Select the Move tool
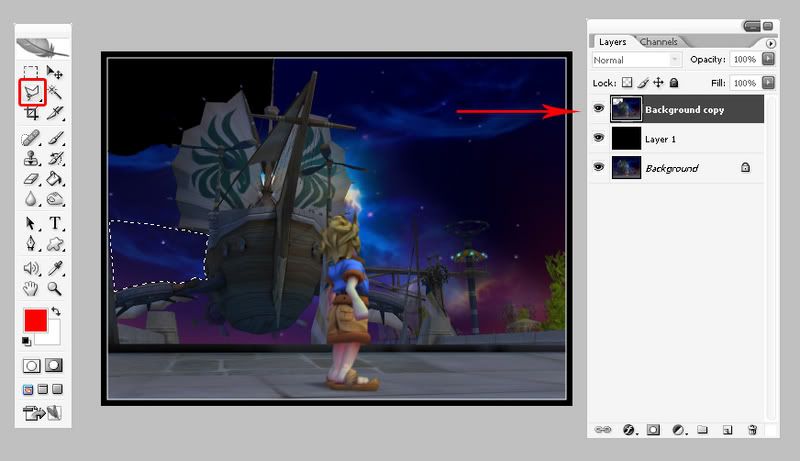Image resolution: width=800 pixels, height=461 pixels. point(54,72)
